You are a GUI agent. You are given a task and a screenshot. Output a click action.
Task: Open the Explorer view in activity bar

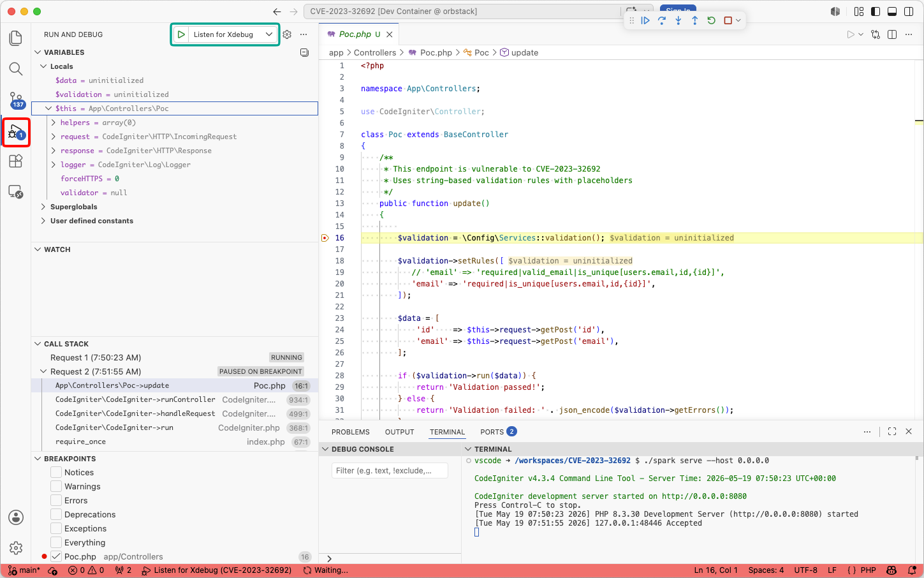(16, 38)
